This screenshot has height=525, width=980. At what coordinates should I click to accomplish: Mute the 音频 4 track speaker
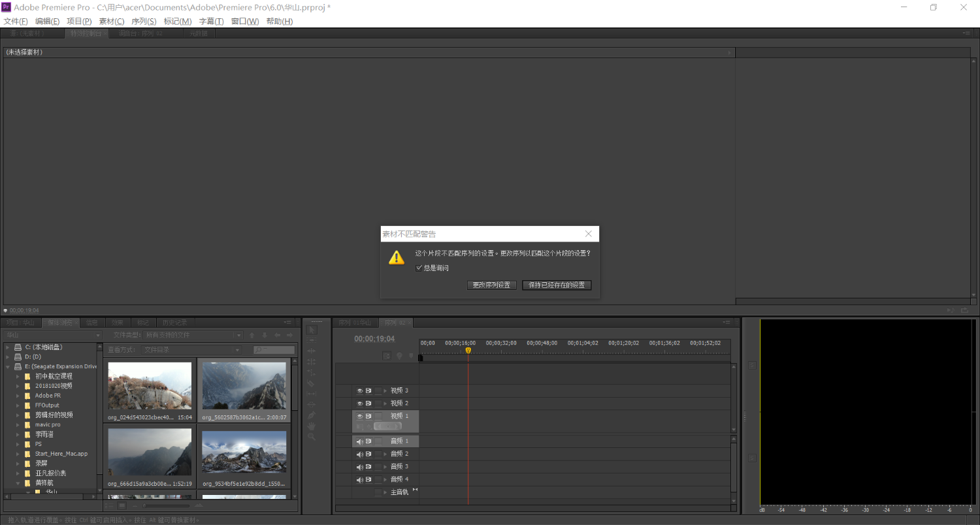tap(359, 479)
